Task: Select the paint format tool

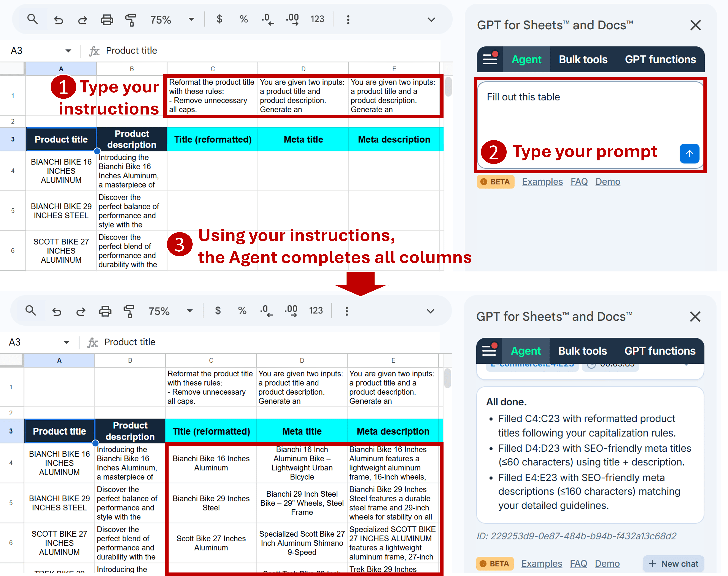Action: point(131,19)
